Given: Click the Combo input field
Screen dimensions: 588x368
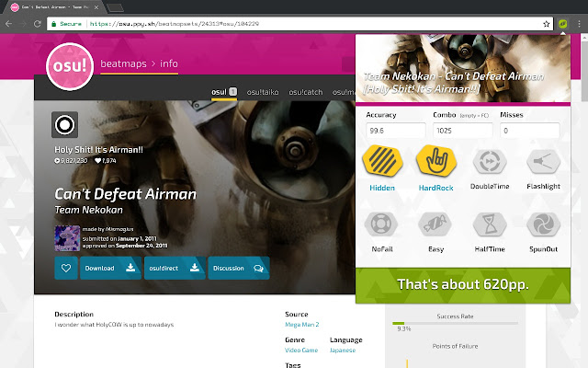Looking at the screenshot, I should (462, 131).
